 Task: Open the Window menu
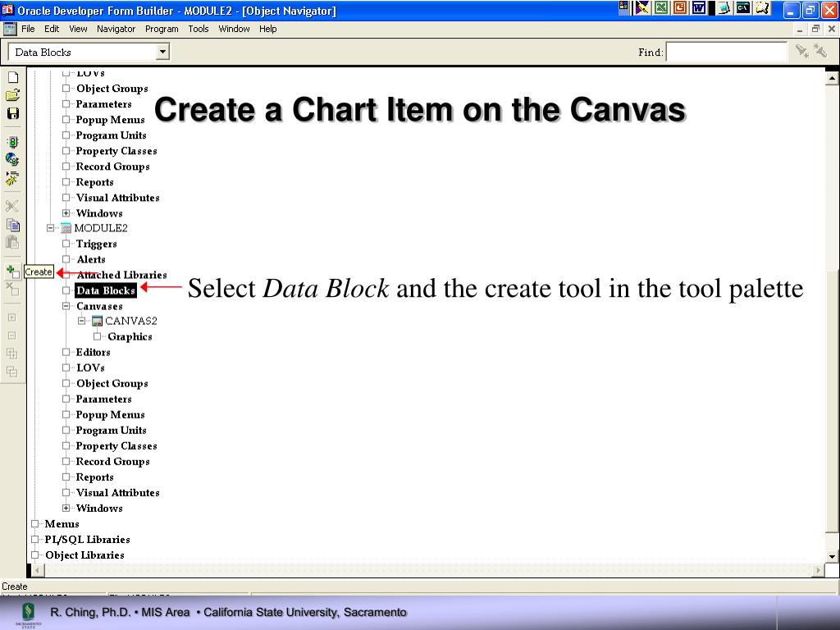pyautogui.click(x=234, y=29)
